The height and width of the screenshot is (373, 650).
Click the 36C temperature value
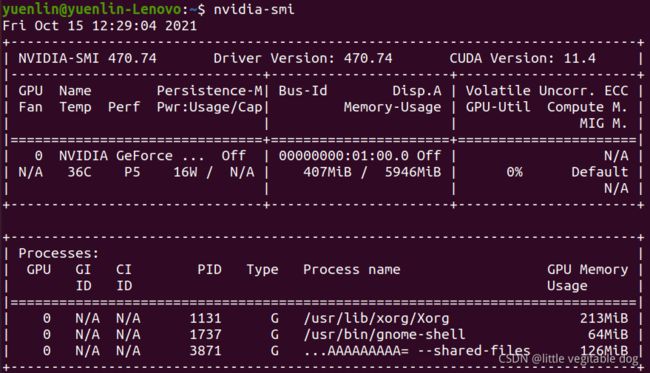[79, 172]
